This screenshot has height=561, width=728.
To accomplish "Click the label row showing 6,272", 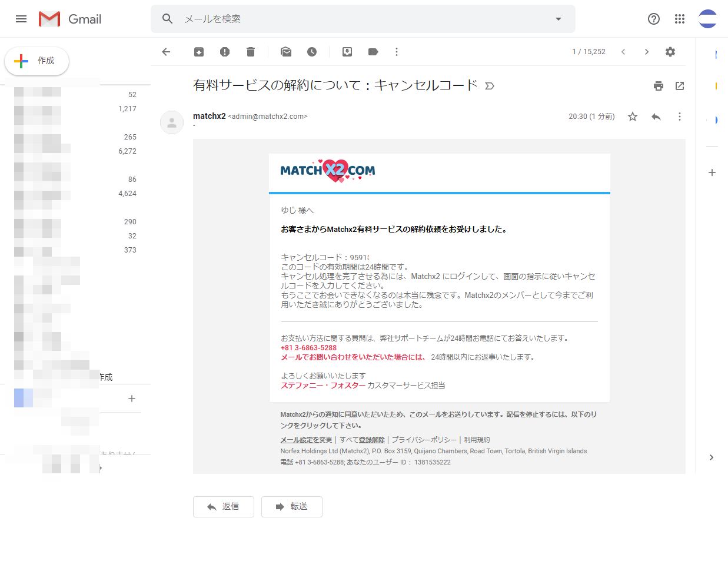I will [x=75, y=151].
